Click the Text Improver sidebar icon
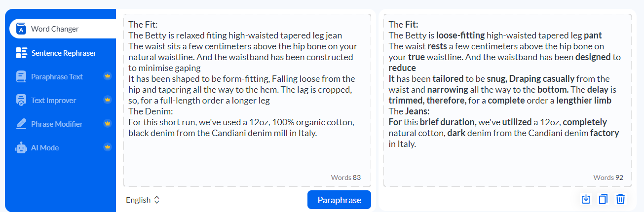The image size is (644, 212). click(21, 100)
